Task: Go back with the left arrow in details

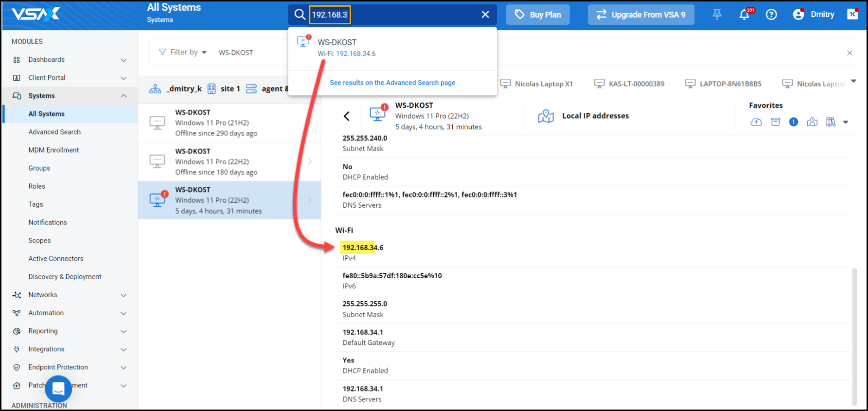Action: [x=346, y=116]
